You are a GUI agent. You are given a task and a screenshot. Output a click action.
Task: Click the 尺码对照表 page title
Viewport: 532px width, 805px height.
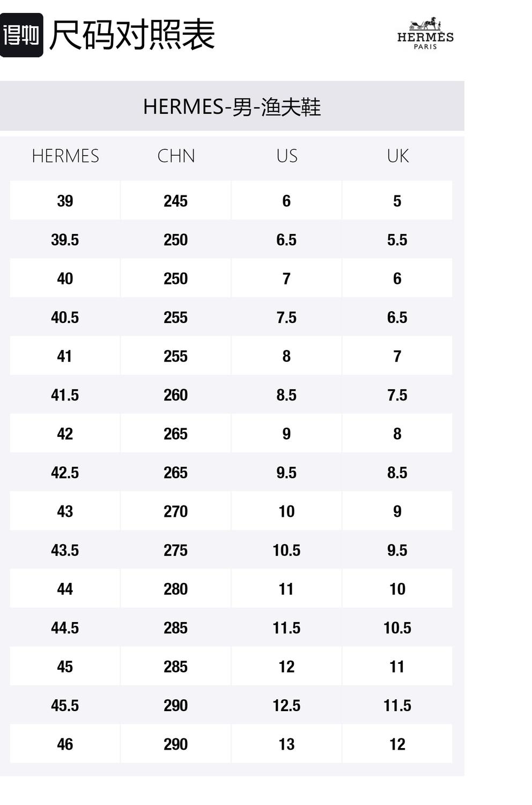[x=132, y=35]
